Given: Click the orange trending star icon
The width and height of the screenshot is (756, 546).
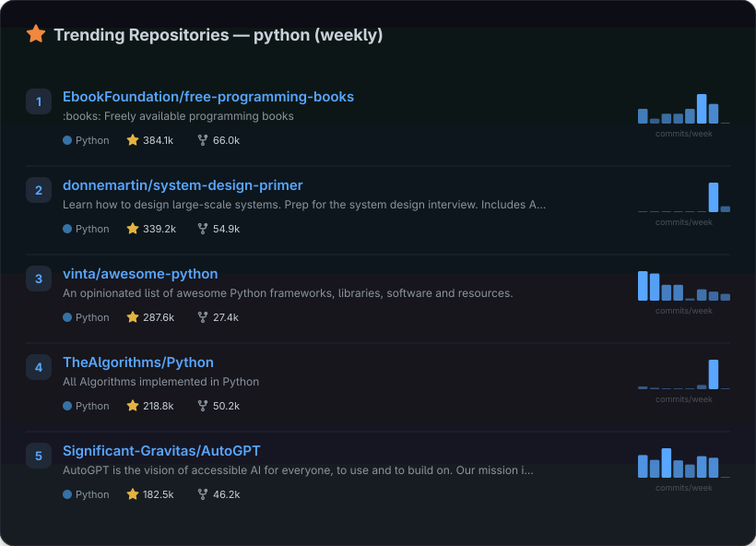Looking at the screenshot, I should coord(36,34).
